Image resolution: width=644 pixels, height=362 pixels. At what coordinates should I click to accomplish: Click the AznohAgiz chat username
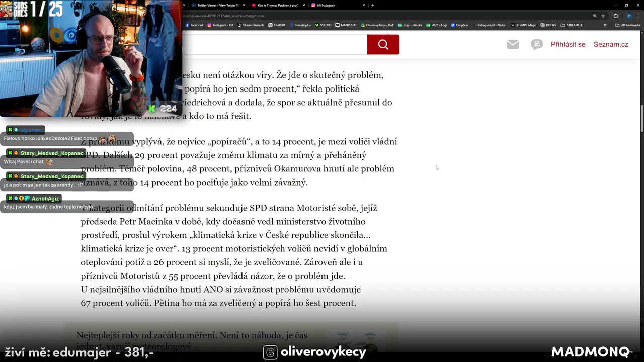45,199
